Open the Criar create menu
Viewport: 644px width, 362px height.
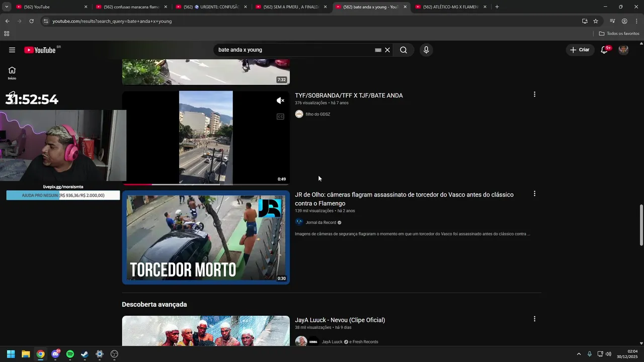click(580, 50)
